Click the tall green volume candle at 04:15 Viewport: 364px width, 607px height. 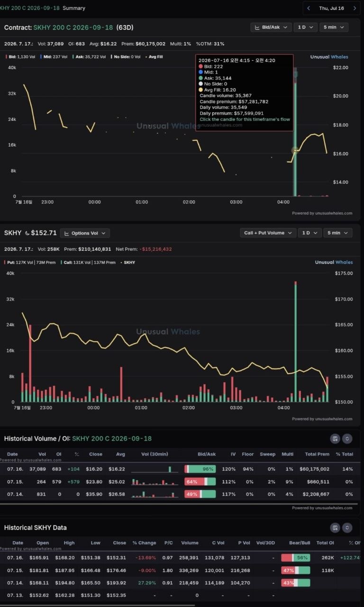[295, 133]
